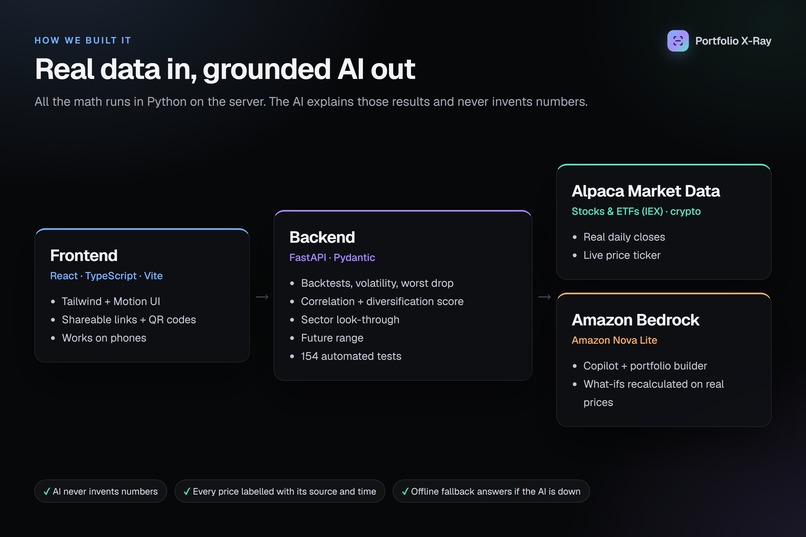Click the 'Correlation + diversification score' bullet

tap(382, 302)
